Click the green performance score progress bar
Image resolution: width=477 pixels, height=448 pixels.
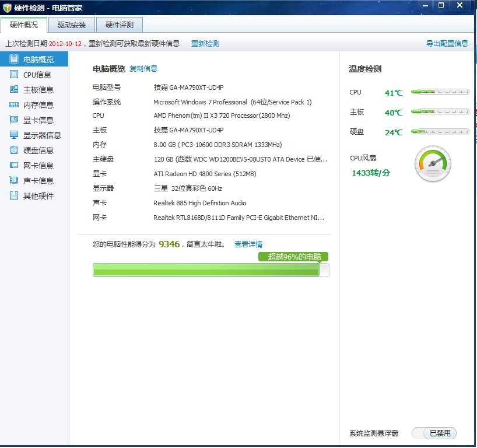point(211,270)
